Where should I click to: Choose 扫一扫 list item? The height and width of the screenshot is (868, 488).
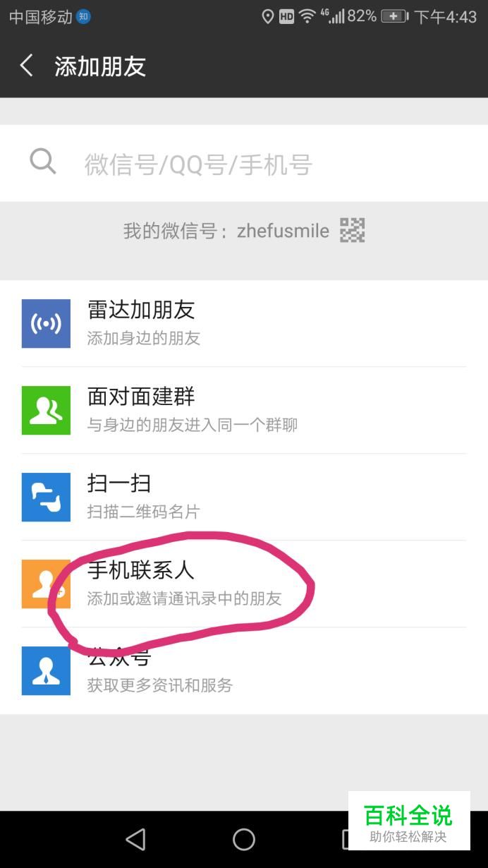pos(244,497)
